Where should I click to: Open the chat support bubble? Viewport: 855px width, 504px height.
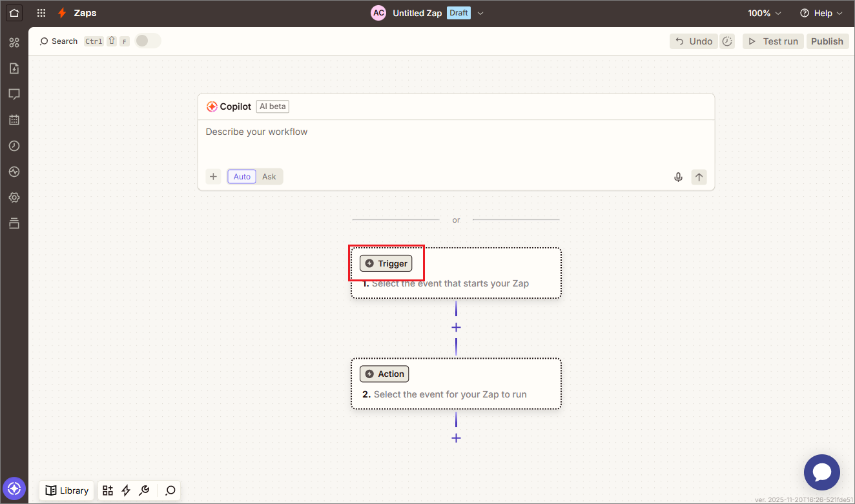pyautogui.click(x=822, y=472)
